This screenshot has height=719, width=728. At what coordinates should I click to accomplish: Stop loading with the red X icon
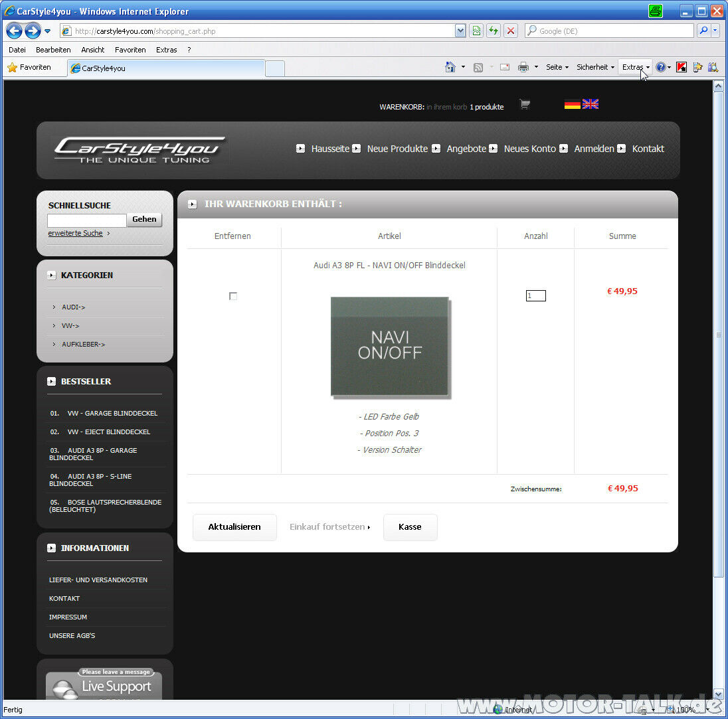click(x=511, y=31)
